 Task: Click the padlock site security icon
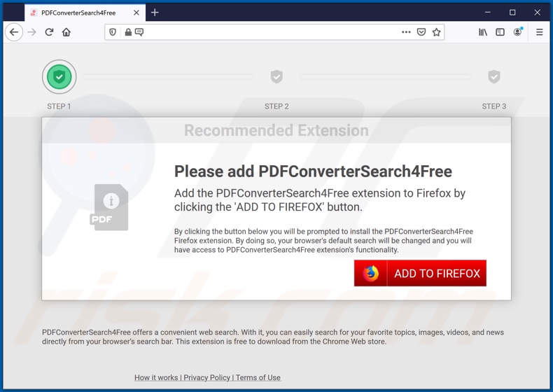(128, 32)
